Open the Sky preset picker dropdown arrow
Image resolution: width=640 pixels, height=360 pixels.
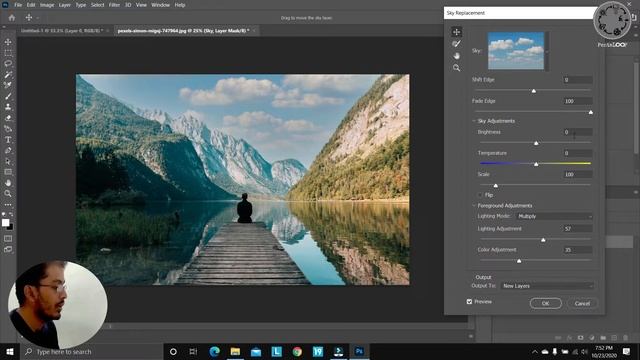[x=547, y=51]
